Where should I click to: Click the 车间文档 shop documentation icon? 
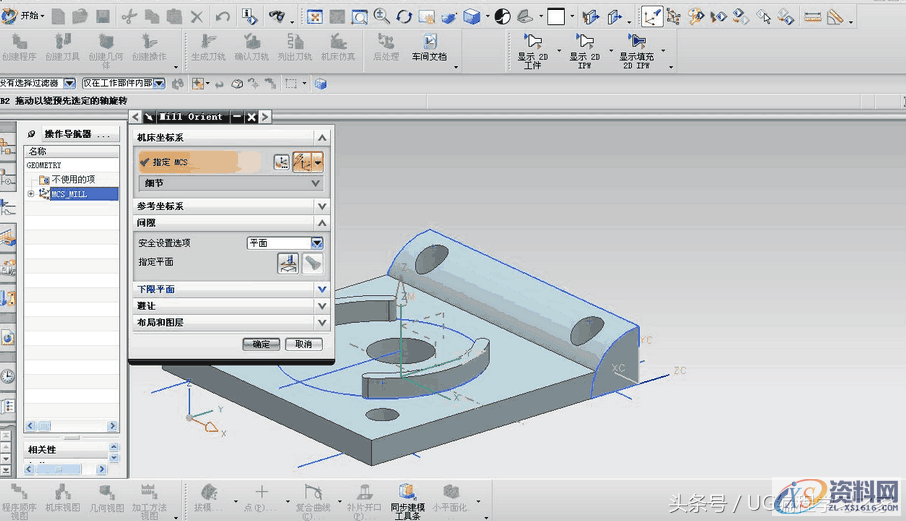pyautogui.click(x=429, y=43)
